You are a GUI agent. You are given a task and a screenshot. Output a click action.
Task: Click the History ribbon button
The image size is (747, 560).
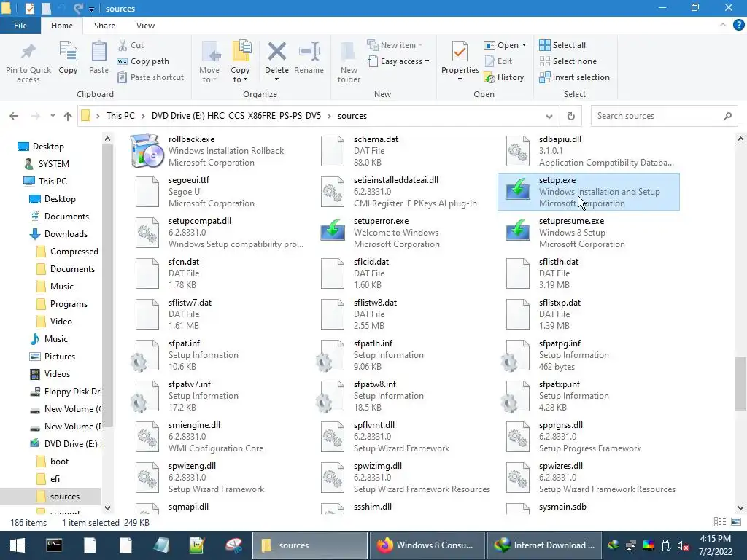[504, 77]
